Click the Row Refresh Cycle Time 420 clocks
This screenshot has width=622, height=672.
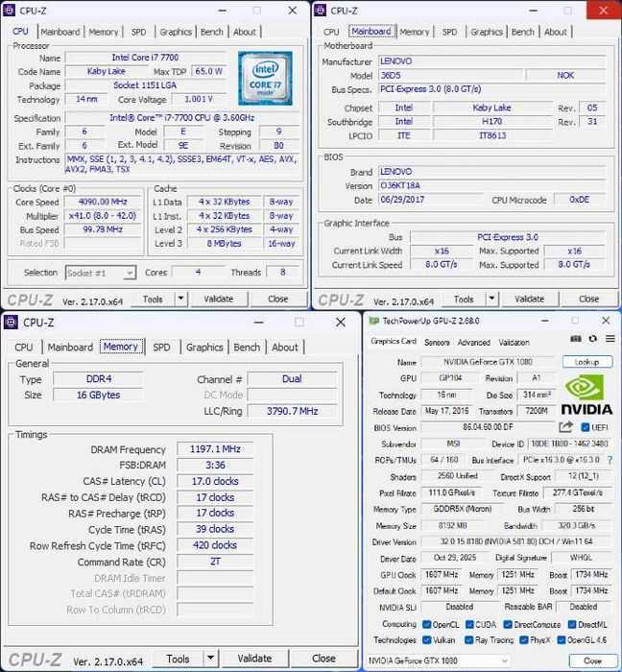click(215, 545)
